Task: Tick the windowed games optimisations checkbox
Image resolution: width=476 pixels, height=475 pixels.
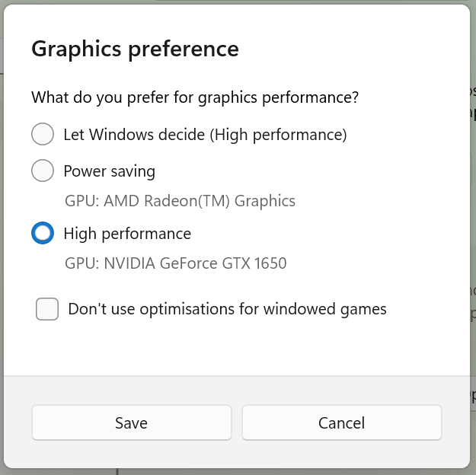Action: [x=47, y=309]
